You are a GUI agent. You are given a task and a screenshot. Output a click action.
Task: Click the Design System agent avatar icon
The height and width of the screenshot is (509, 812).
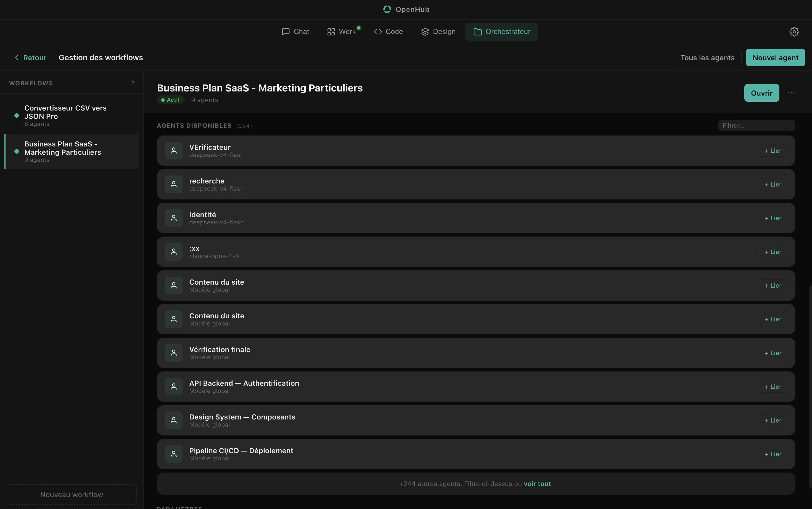pyautogui.click(x=173, y=420)
